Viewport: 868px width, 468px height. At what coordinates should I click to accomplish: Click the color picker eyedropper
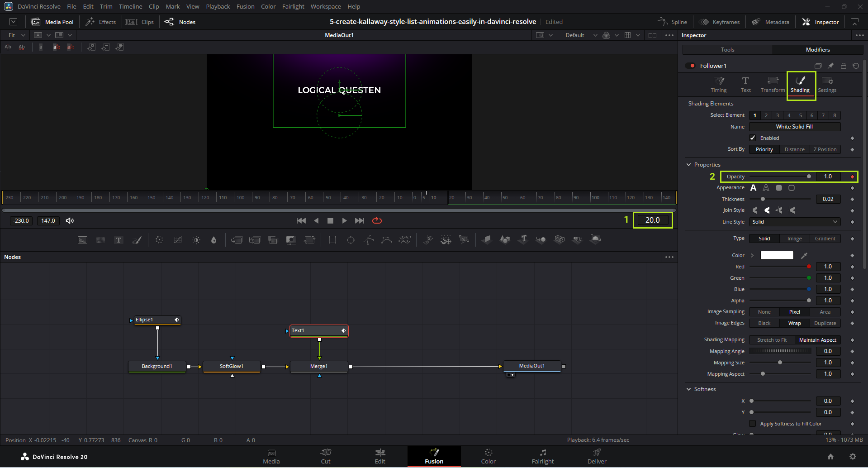click(x=804, y=256)
